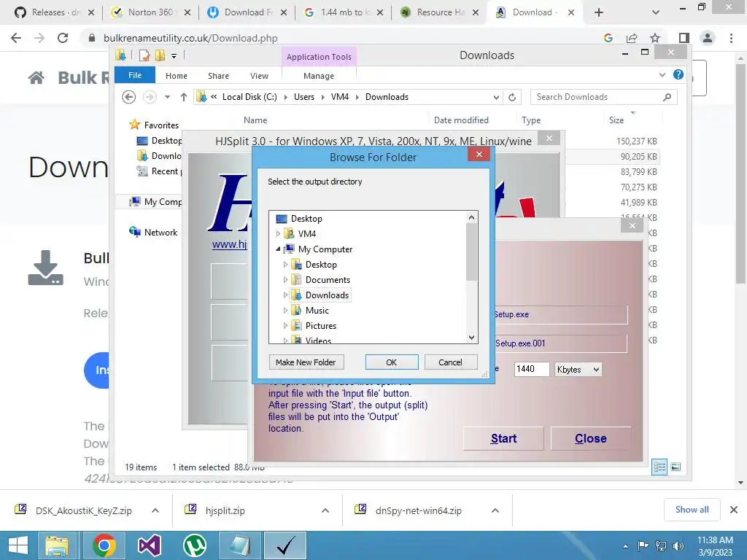
Task: Click New Folder quick access icon
Action: click(x=160, y=55)
